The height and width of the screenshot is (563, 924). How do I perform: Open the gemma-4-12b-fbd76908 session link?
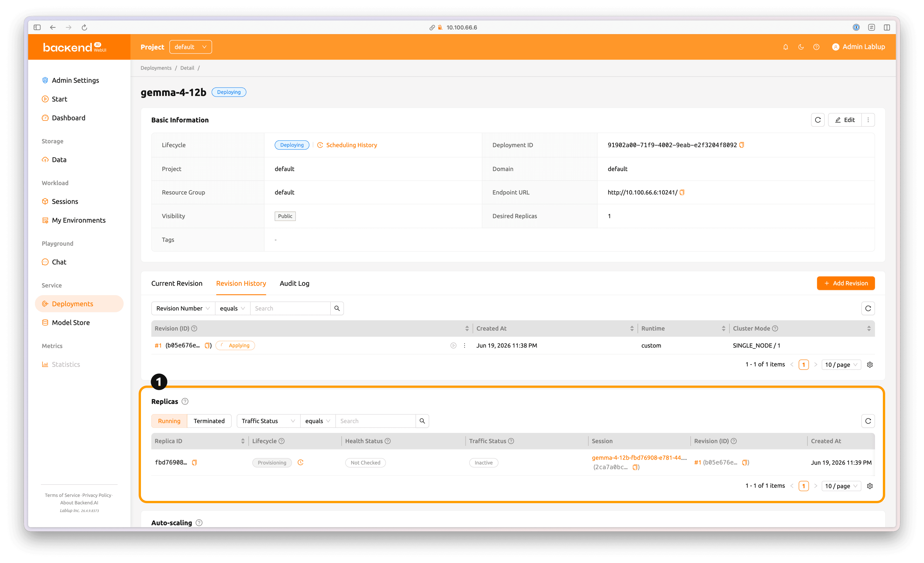639,458
